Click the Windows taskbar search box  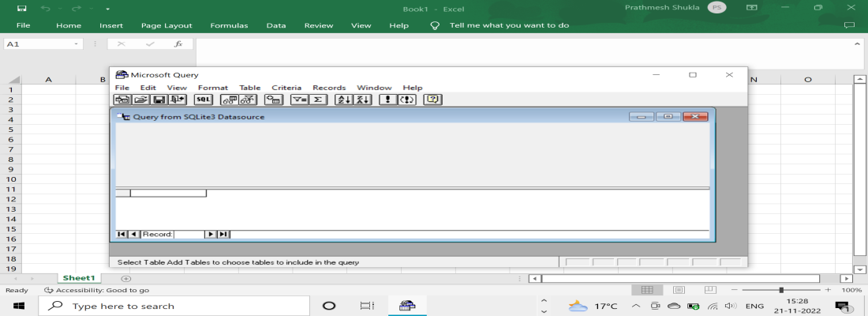[174, 306]
